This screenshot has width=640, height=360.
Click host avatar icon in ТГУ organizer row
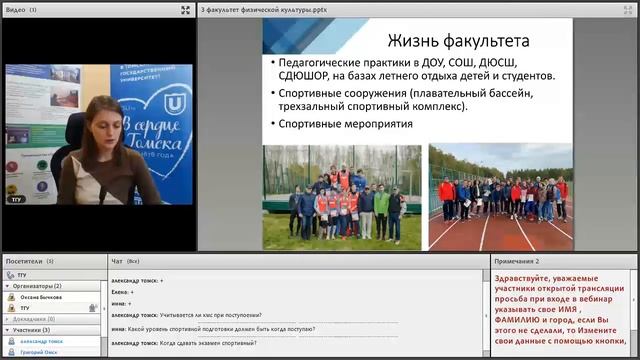click(11, 308)
